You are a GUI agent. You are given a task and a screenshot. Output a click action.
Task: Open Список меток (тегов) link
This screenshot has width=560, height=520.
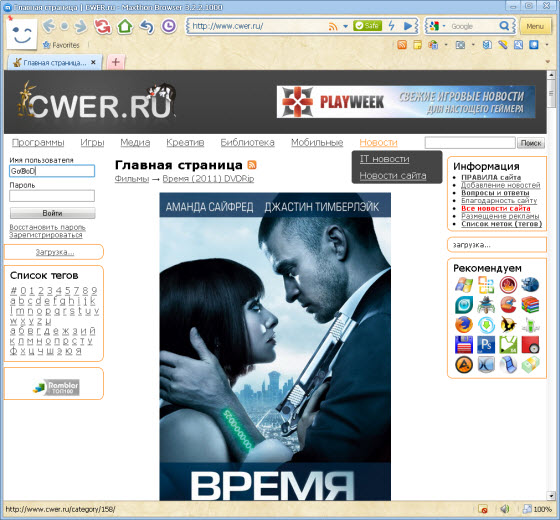pos(501,224)
